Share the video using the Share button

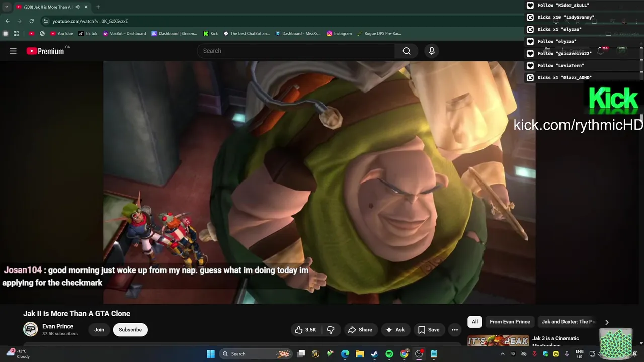point(360,330)
